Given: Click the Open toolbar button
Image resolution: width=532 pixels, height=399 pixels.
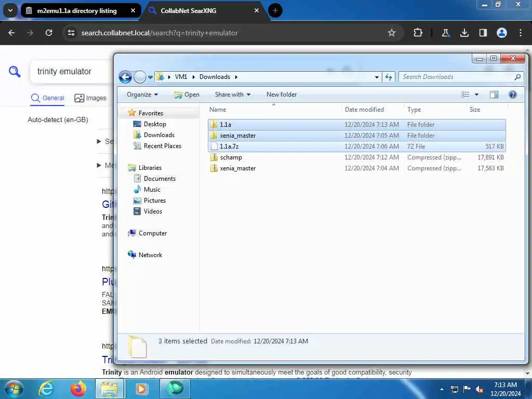Looking at the screenshot, I should click(187, 95).
